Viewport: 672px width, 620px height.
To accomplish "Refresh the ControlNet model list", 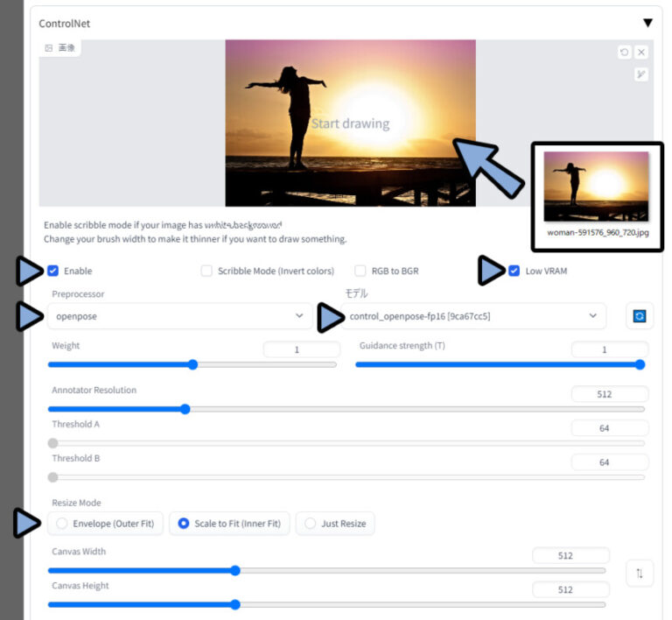I will [x=640, y=316].
